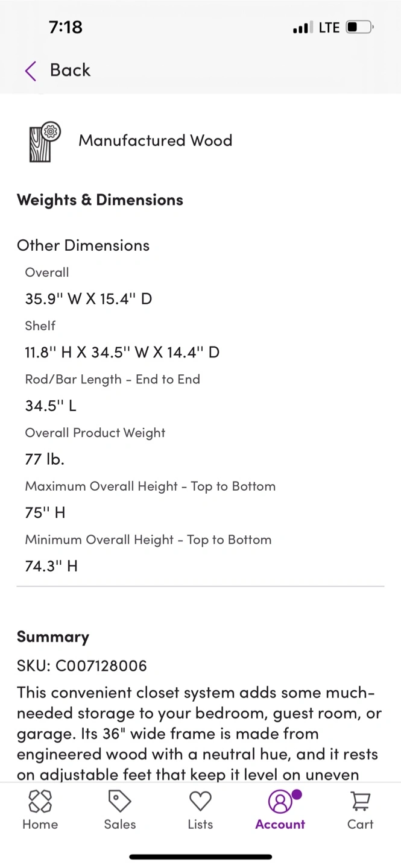This screenshot has height=868, width=401.
Task: Open the Account profile icon
Action: click(280, 802)
